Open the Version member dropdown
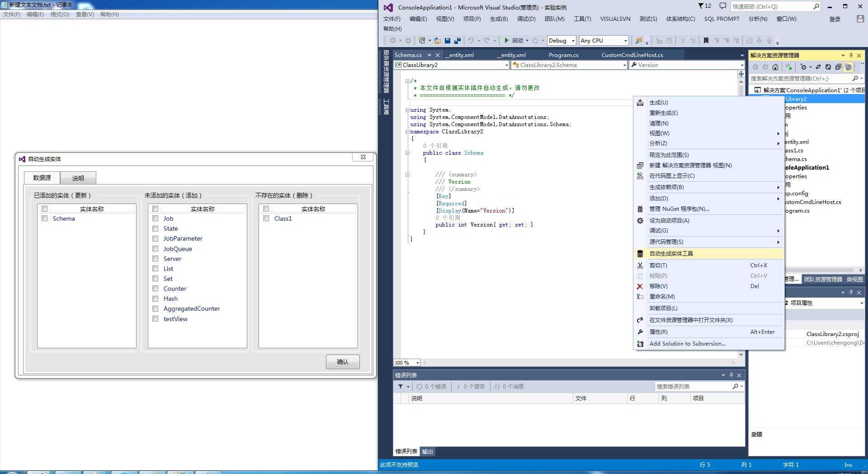Screen dimensions: 868x474 pyautogui.click(x=687, y=65)
